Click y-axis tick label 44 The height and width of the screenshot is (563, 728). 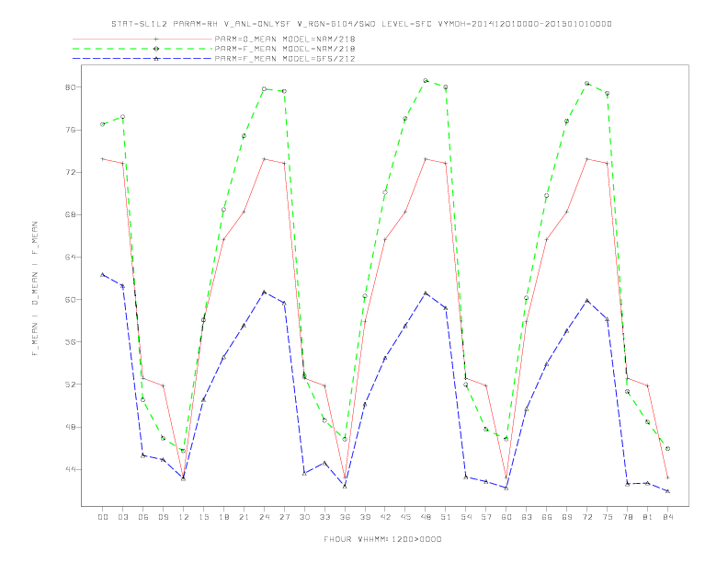(x=70, y=469)
